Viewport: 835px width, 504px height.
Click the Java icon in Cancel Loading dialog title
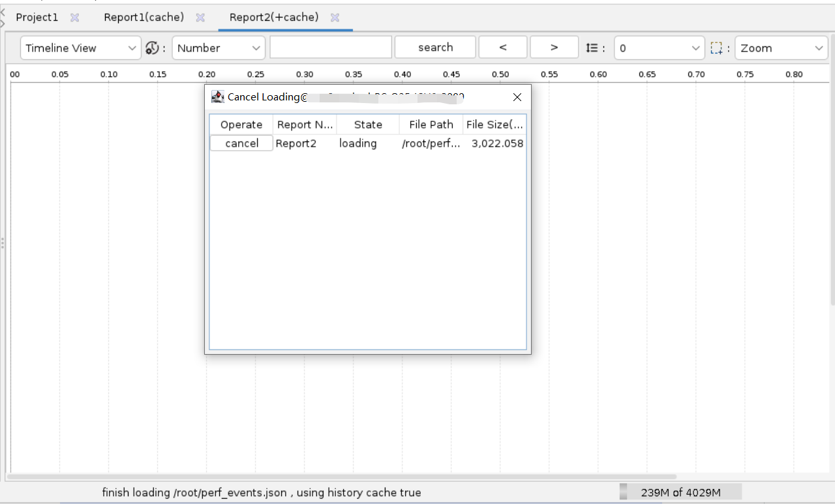pos(218,97)
